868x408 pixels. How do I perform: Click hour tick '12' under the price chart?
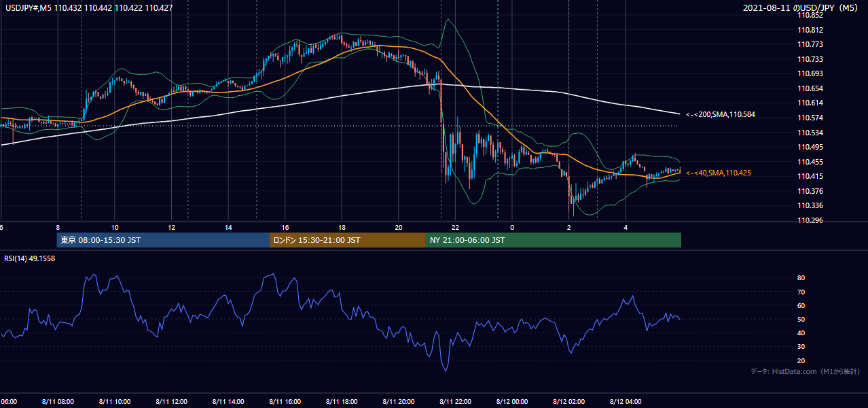coord(171,227)
